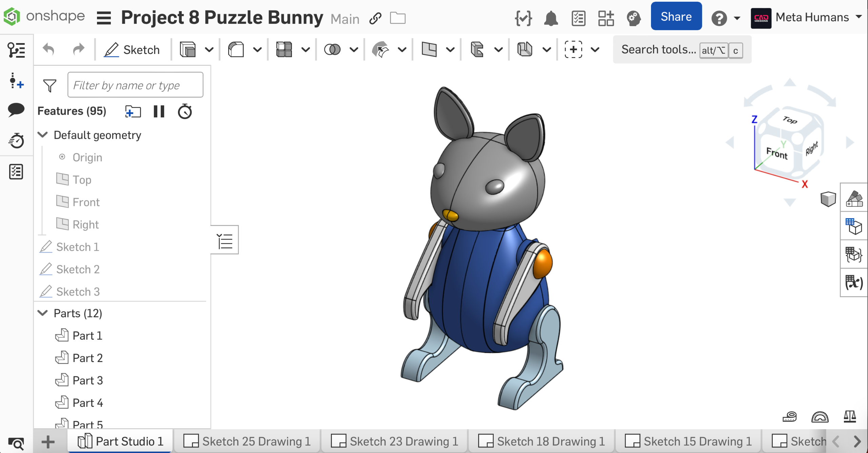Click the Boolean tool icon
This screenshot has height=453, width=868.
point(332,50)
